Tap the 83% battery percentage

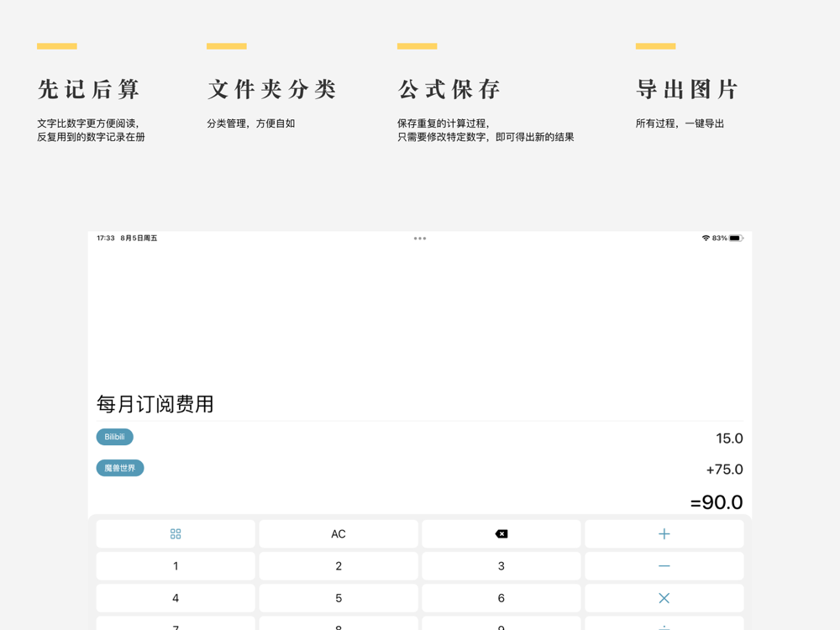(720, 238)
